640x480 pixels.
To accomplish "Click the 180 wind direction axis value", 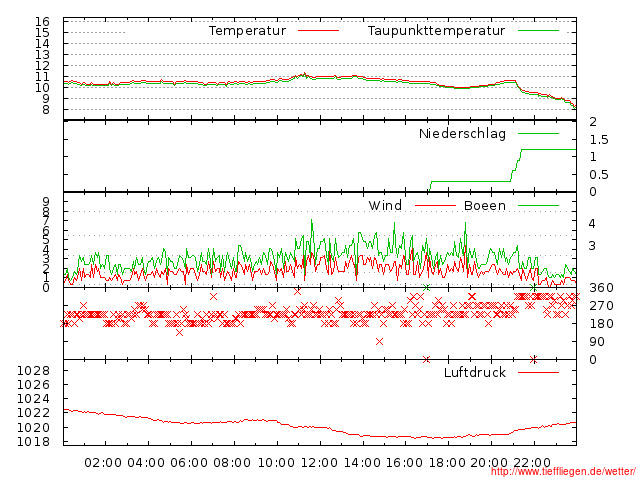I will click(x=601, y=324).
